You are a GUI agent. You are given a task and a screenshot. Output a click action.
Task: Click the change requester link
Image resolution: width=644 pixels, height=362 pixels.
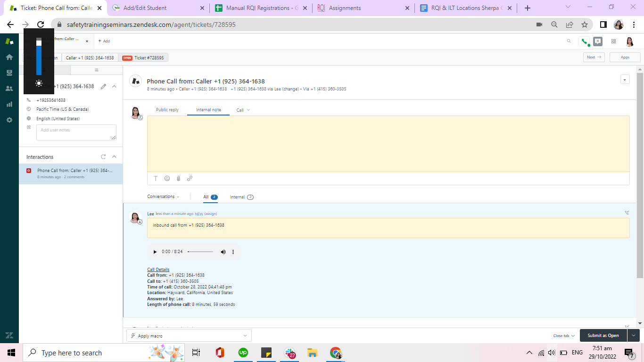[291, 89]
